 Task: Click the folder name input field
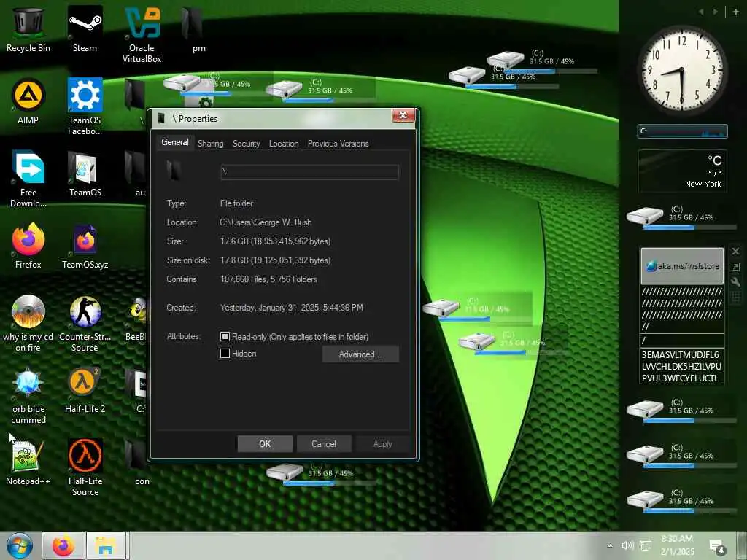click(x=309, y=172)
